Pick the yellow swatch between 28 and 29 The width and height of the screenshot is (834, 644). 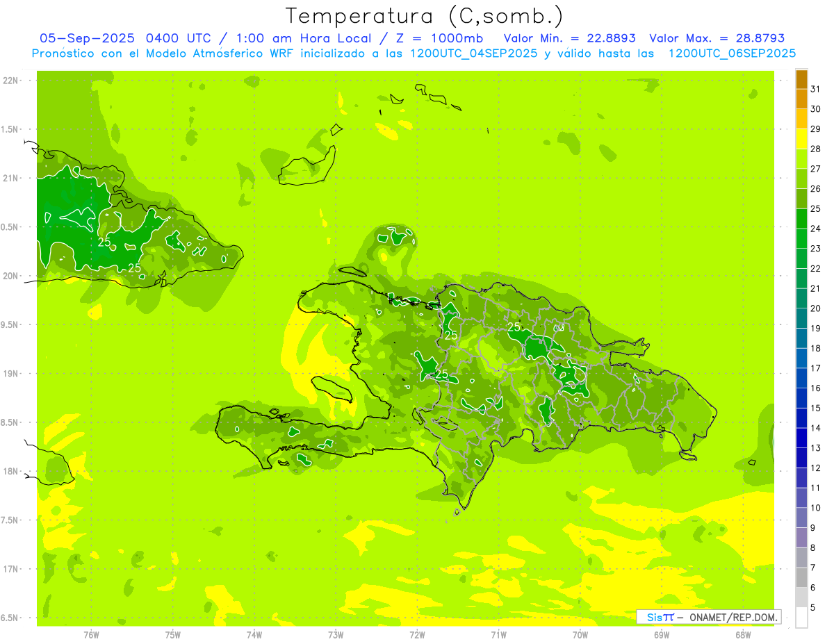(801, 139)
